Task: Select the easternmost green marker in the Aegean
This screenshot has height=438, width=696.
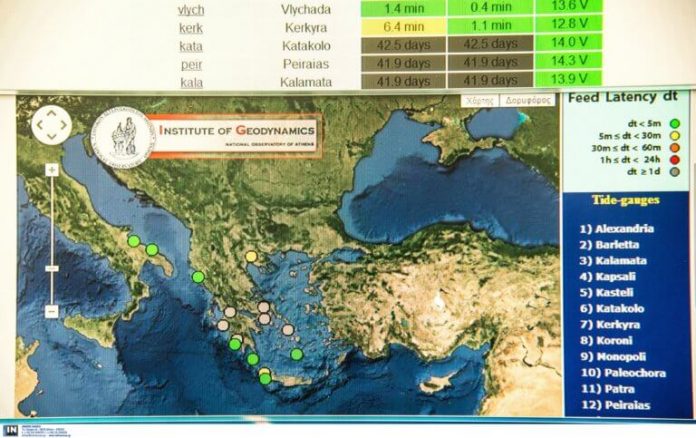Action: pyautogui.click(x=297, y=354)
